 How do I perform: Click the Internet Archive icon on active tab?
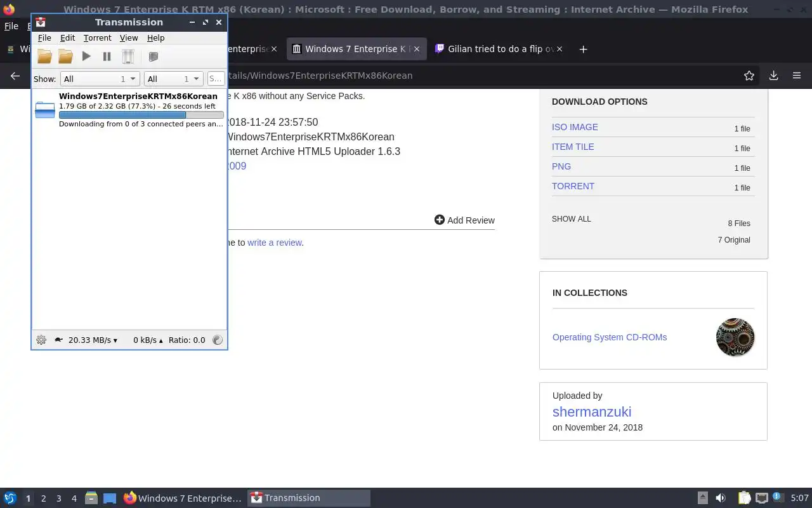coord(296,49)
